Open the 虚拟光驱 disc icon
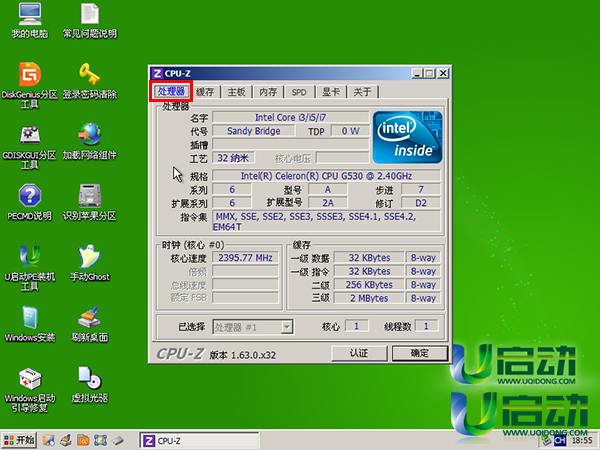The width and height of the screenshot is (600, 450). point(90,385)
